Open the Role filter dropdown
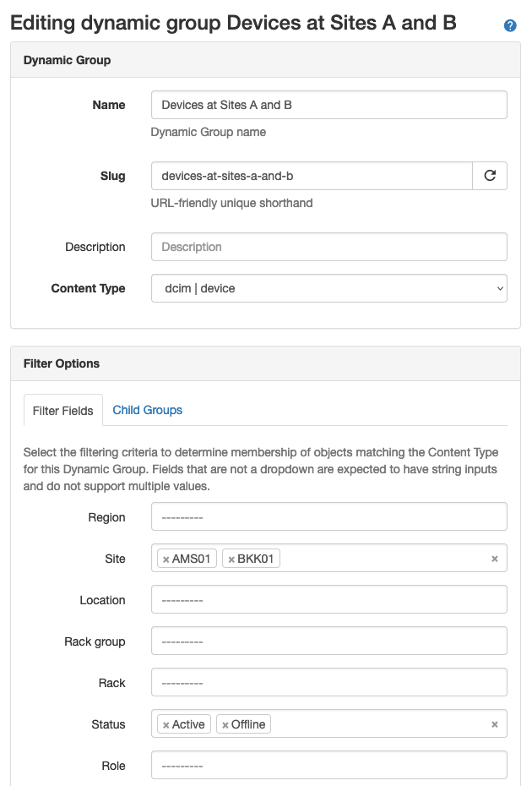Viewport: 532px width, 786px height. click(x=328, y=766)
